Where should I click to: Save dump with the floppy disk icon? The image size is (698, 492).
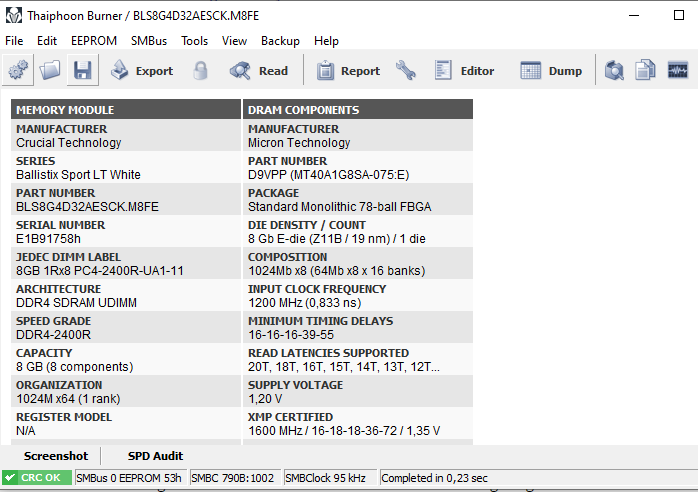coord(82,70)
